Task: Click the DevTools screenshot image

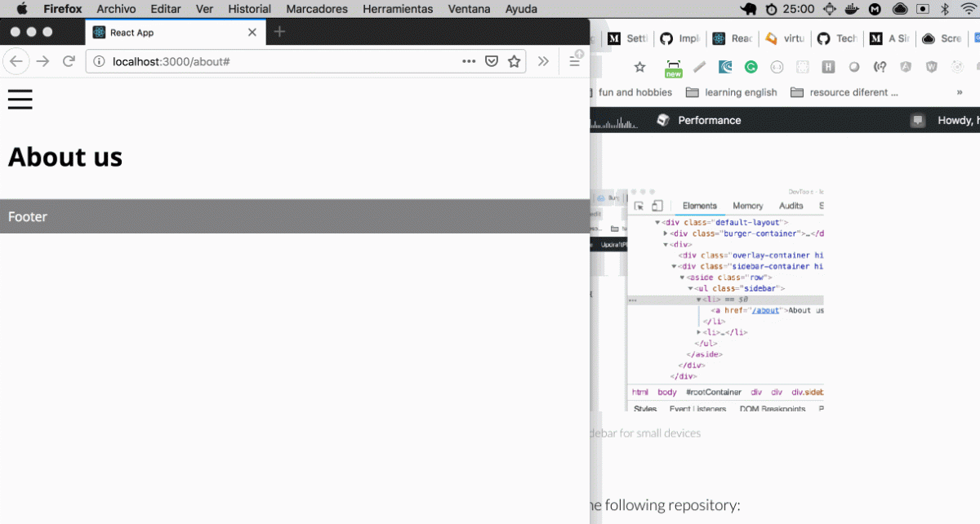Action: click(725, 298)
